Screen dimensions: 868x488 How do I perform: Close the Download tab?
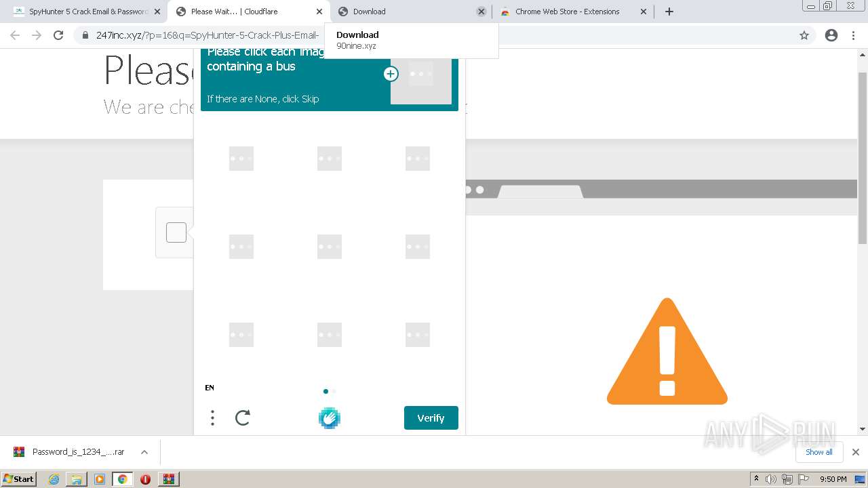(481, 12)
